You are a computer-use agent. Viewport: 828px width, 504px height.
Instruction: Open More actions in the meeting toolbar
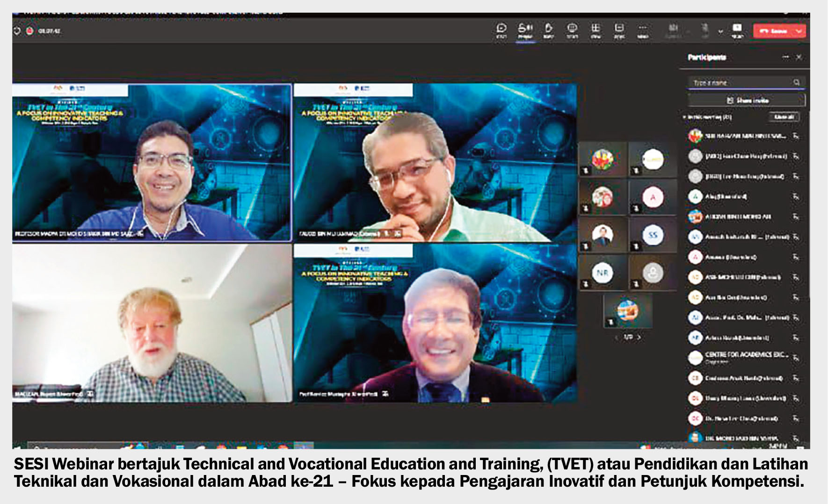[x=643, y=30]
